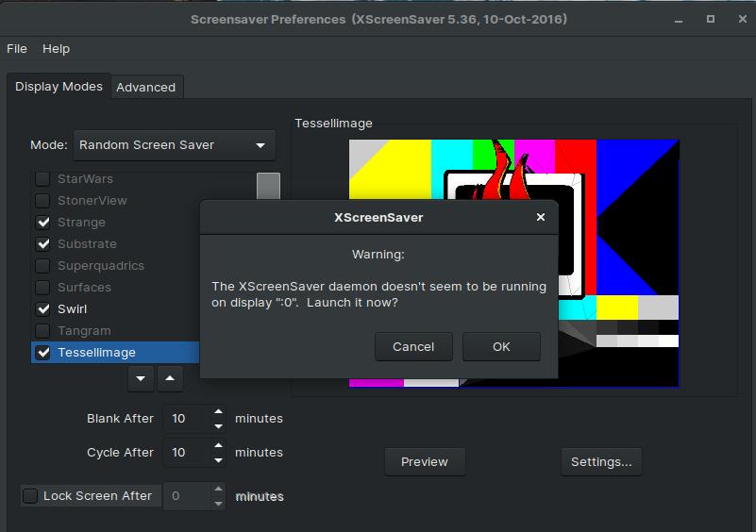Open the Mode dropdown
Image resolution: width=756 pixels, height=532 pixels.
click(175, 145)
